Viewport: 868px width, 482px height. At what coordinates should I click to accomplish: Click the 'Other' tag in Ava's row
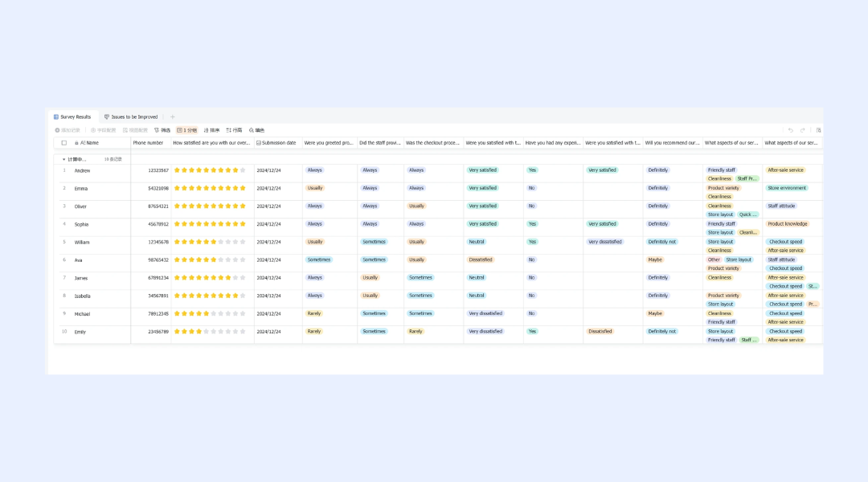point(714,259)
